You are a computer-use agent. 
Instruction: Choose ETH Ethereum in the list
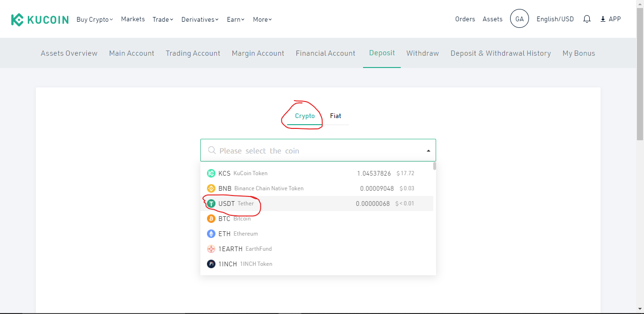(317, 234)
